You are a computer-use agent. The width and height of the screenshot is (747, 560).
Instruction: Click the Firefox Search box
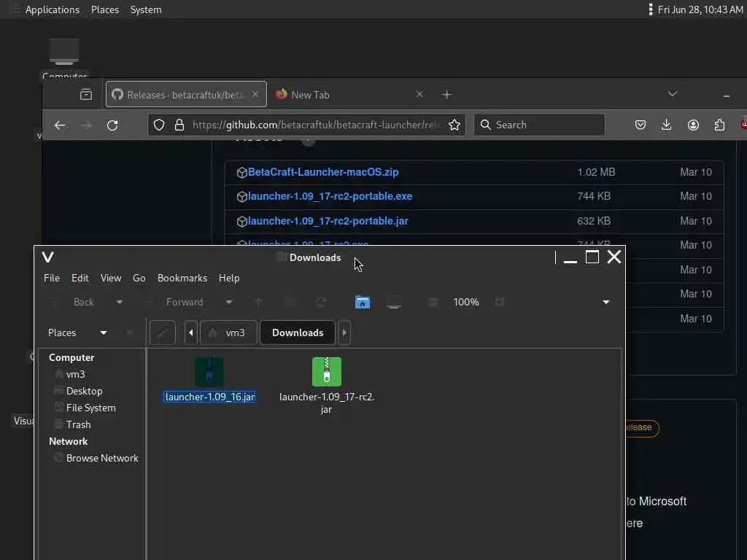click(539, 125)
